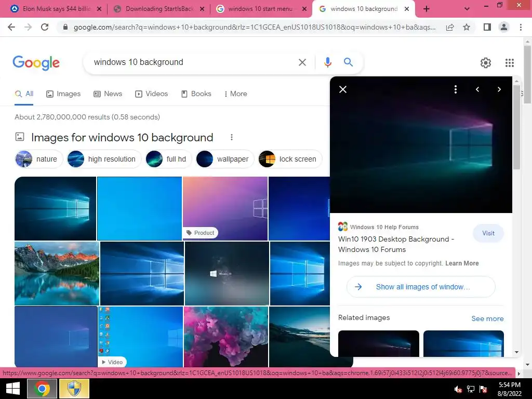
Task: Share this page via share icon
Action: [x=450, y=27]
